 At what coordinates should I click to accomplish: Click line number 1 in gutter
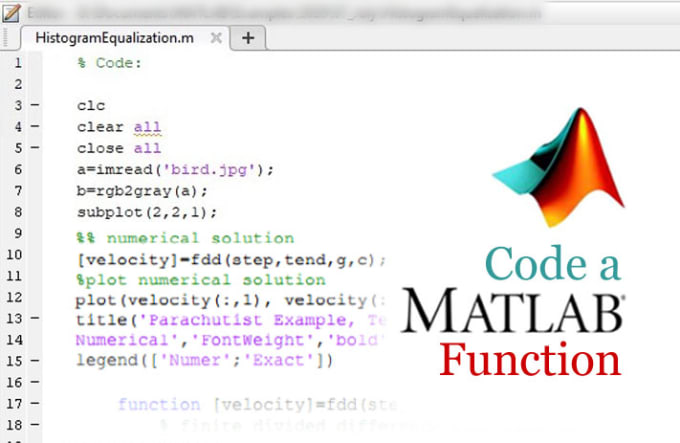18,63
